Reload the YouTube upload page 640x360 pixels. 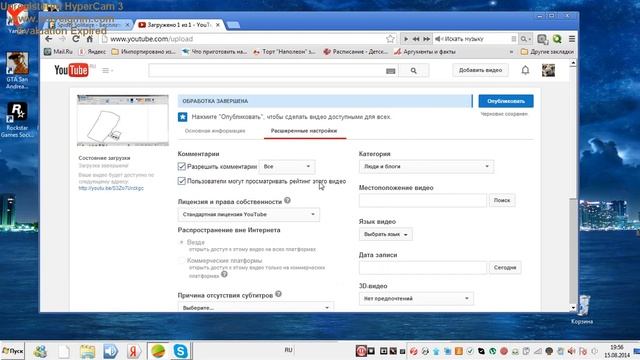coord(76,39)
